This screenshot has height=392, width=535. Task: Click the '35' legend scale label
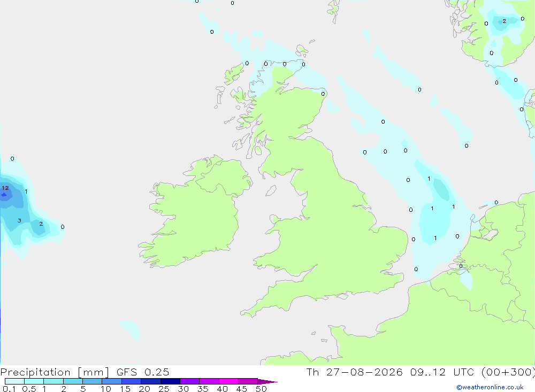click(x=203, y=389)
